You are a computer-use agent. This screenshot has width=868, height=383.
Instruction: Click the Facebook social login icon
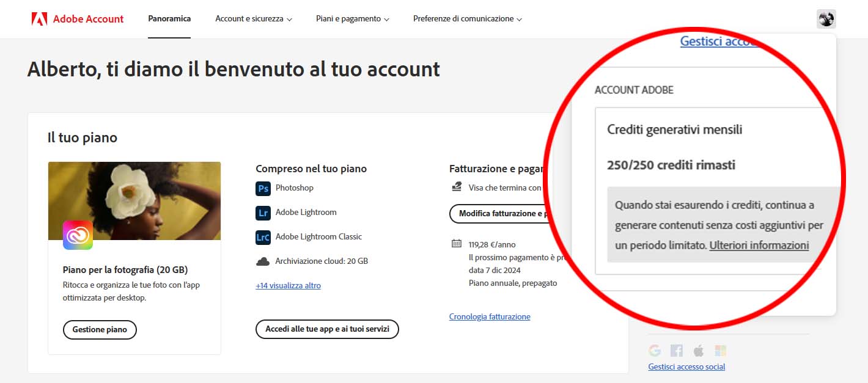677,351
